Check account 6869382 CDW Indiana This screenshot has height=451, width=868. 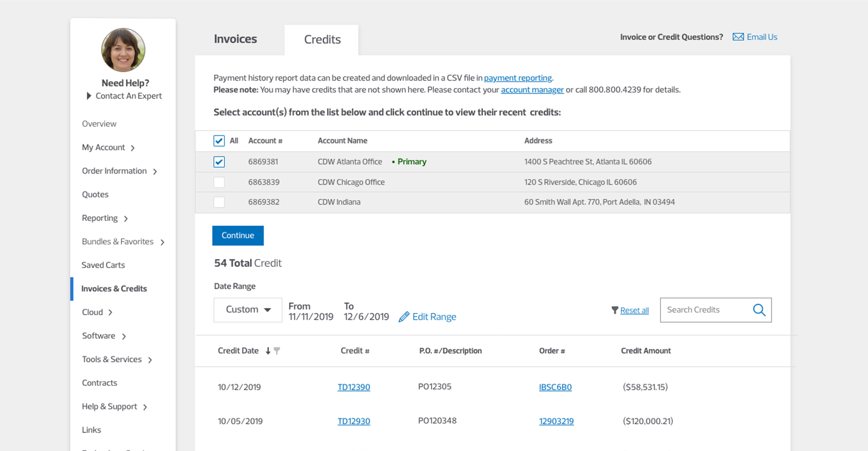[x=219, y=202]
